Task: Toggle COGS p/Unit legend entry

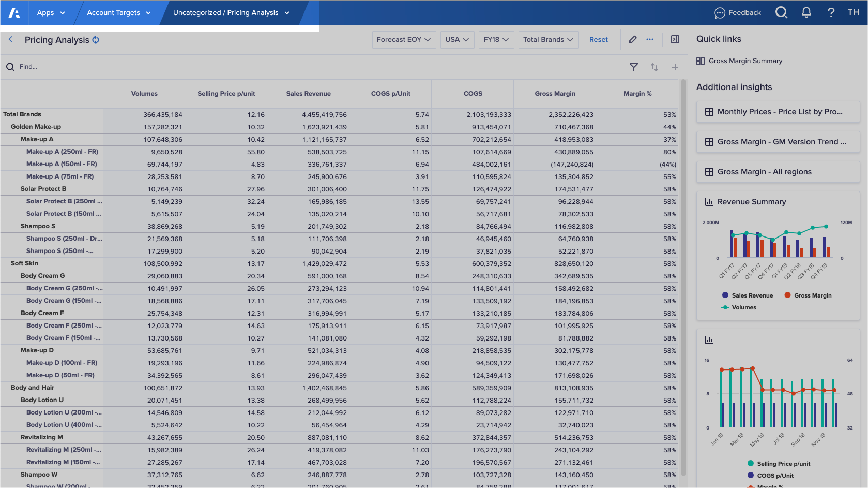Action: (x=770, y=476)
